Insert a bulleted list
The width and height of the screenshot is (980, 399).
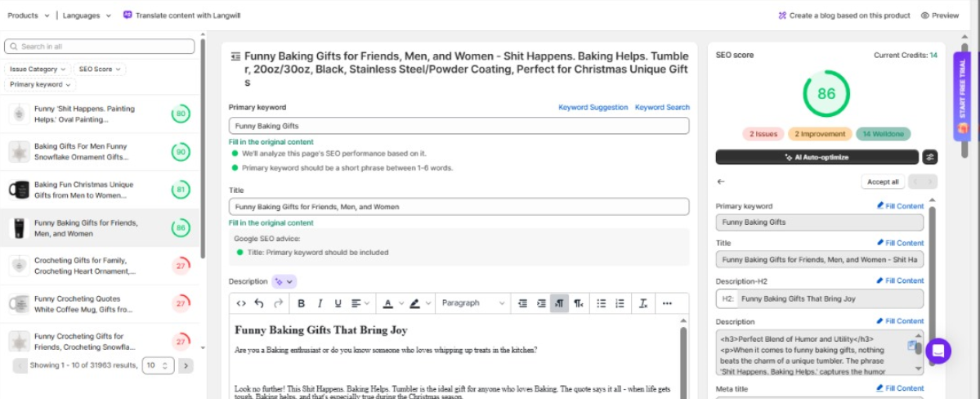click(602, 303)
